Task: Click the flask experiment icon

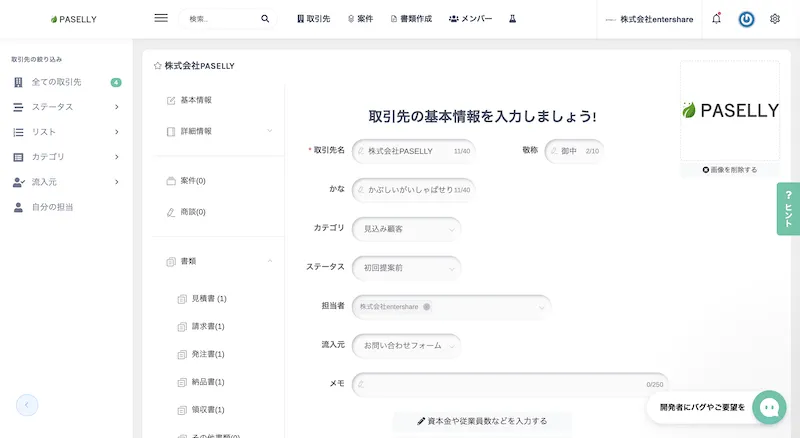Action: coord(513,19)
